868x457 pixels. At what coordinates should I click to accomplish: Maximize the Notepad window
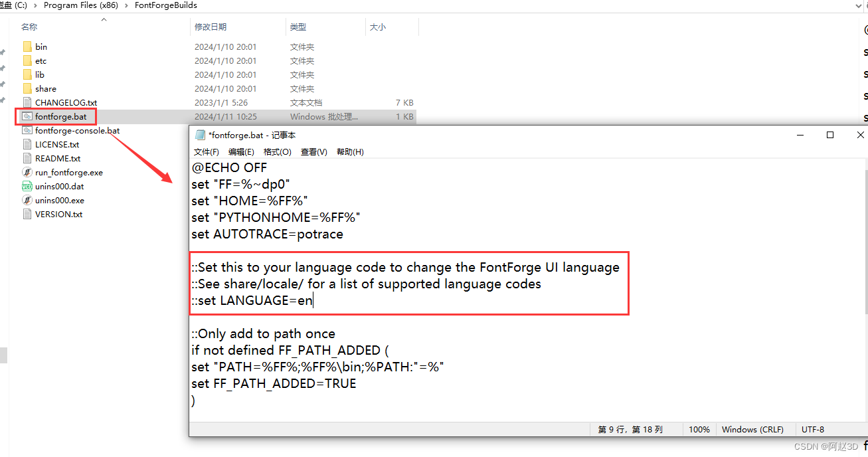click(x=830, y=135)
